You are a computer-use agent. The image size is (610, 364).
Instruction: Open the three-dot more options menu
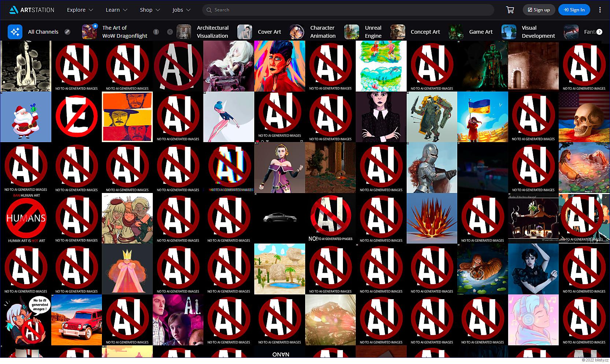point(600,10)
